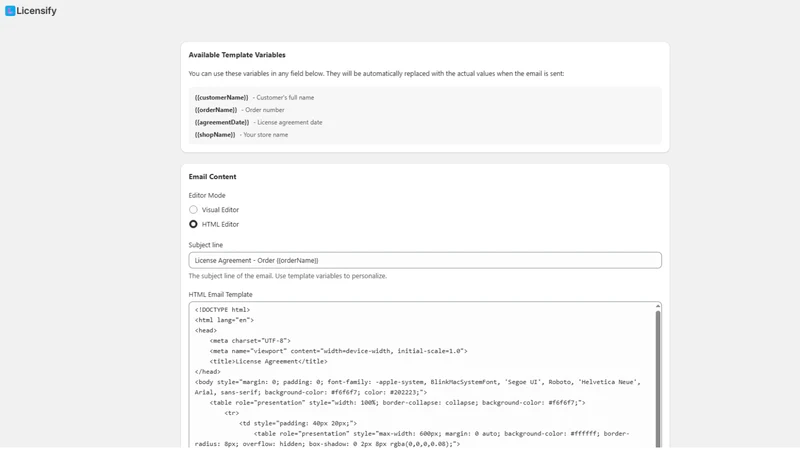Image resolution: width=800 pixels, height=450 pixels.
Task: Select the HTML Editor radio button
Action: (x=193, y=224)
